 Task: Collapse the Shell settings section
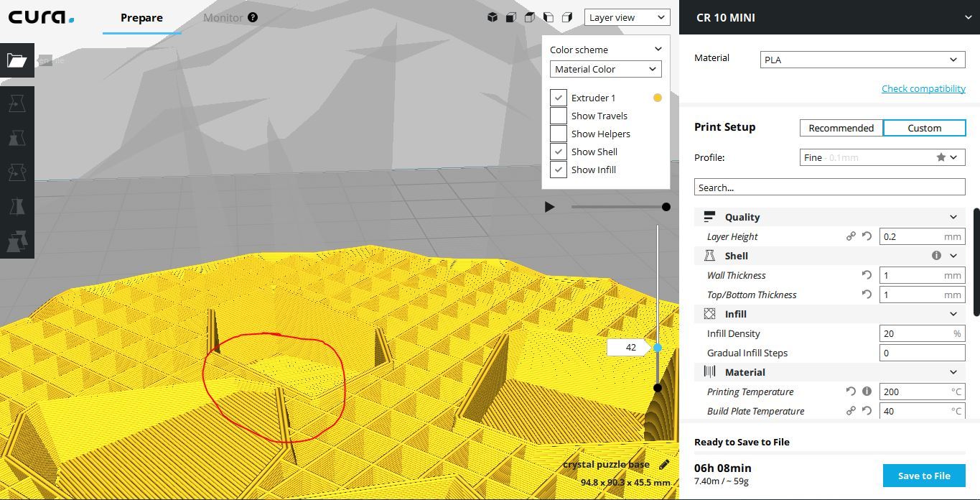click(x=953, y=256)
